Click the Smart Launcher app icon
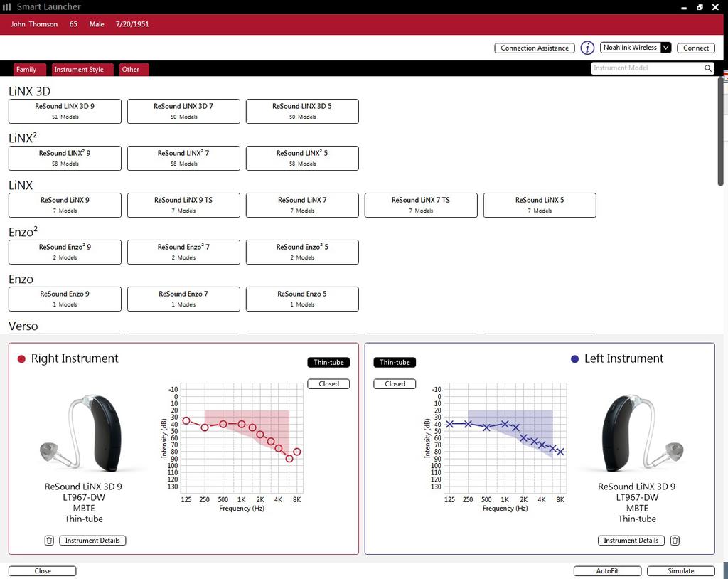The width and height of the screenshot is (728, 579). pos(6,6)
